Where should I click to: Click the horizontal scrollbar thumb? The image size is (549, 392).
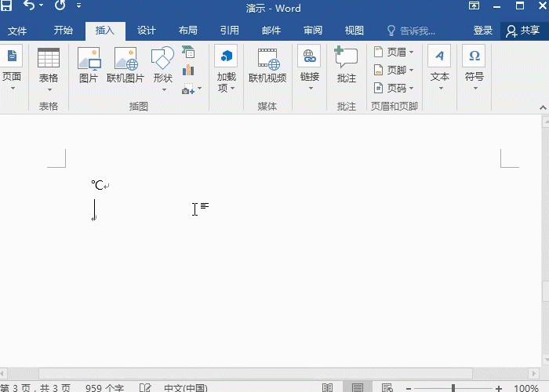[x=256, y=373]
